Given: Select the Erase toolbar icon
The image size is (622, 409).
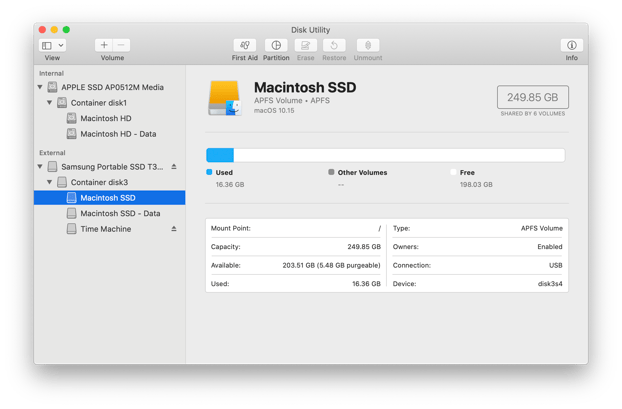Looking at the screenshot, I should tap(305, 45).
